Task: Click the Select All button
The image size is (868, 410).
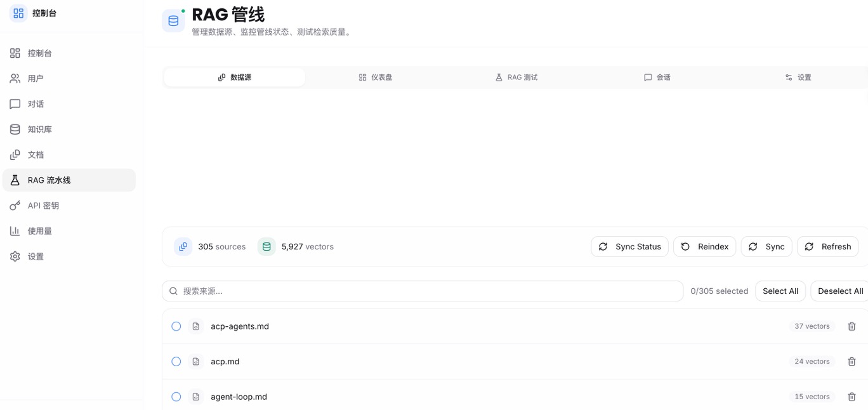Action: [780, 291]
